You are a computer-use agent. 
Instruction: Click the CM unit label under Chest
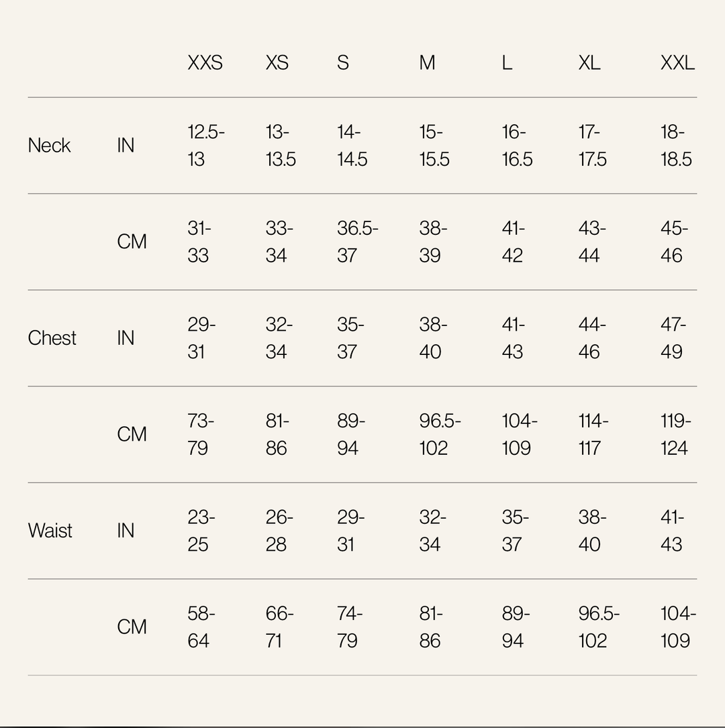point(132,435)
